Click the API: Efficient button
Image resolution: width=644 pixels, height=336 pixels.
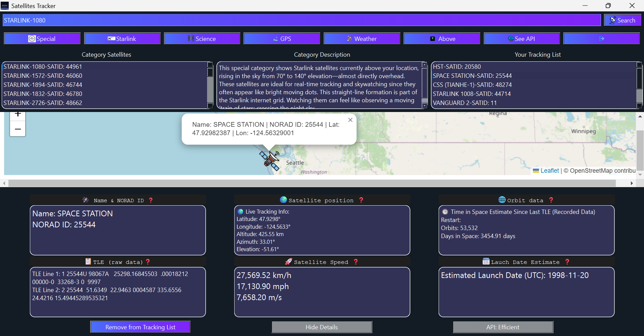(x=503, y=327)
